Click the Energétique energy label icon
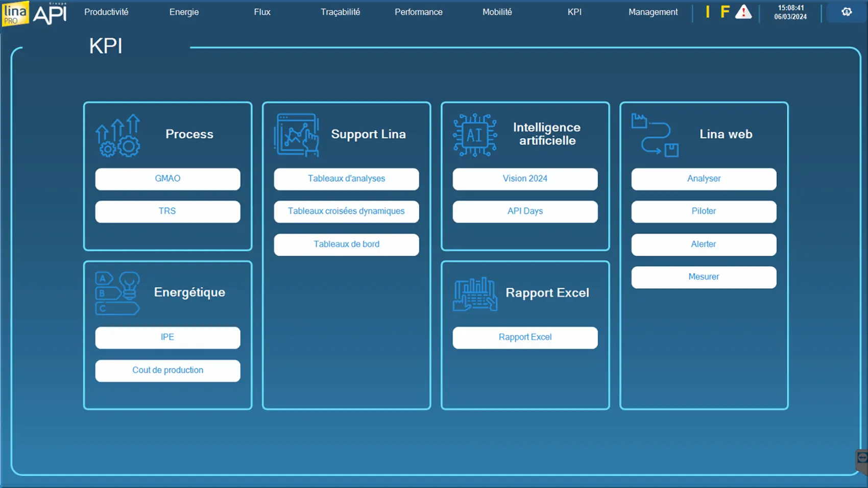This screenshot has height=488, width=868. (x=117, y=293)
